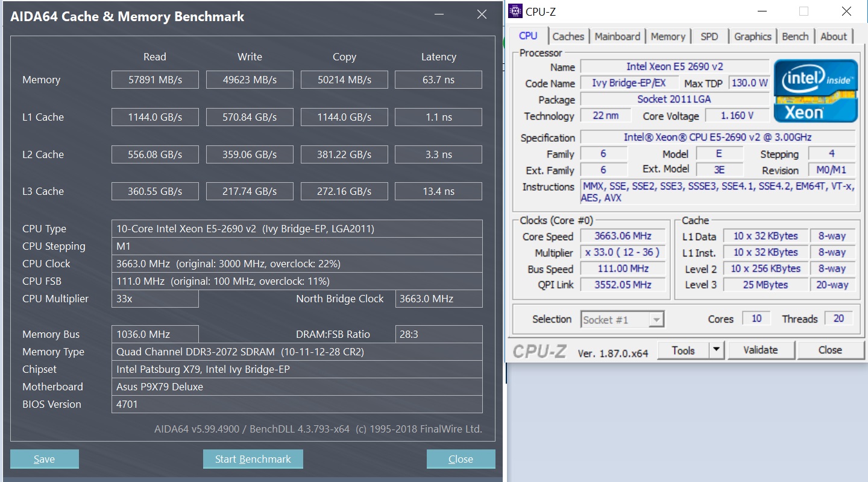Click the L2 Cache Write value 359.06 GB/s
The width and height of the screenshot is (868, 482).
point(250,154)
